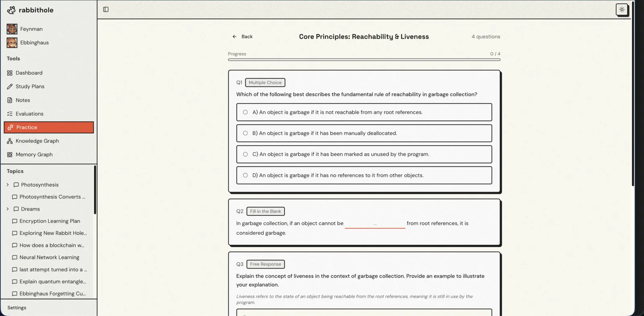Click the quiz progress bar

pos(364,60)
